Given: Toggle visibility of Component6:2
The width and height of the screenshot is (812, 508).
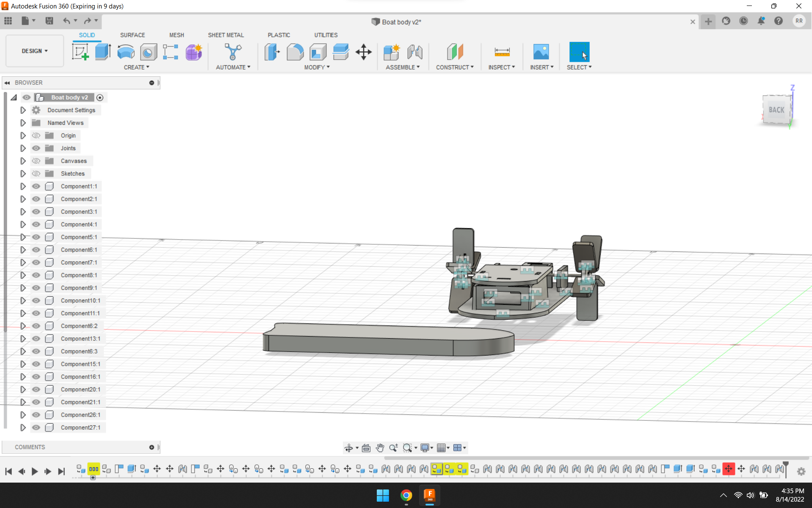Looking at the screenshot, I should [36, 326].
